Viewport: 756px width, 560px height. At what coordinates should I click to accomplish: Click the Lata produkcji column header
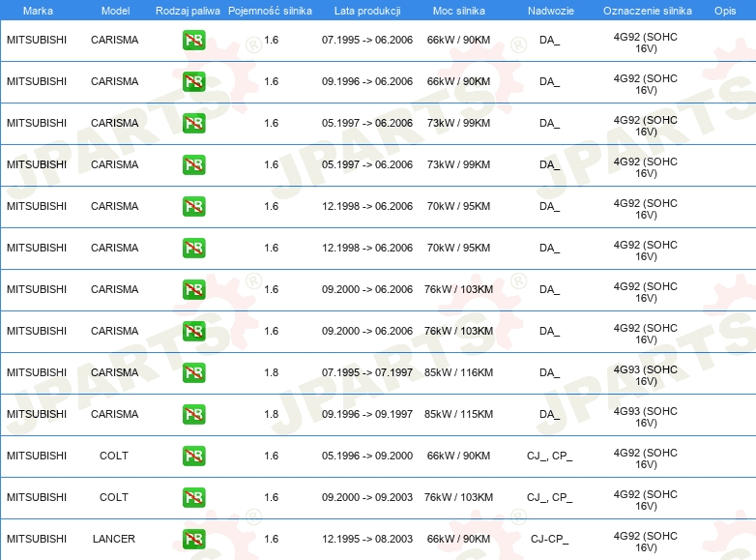click(367, 11)
